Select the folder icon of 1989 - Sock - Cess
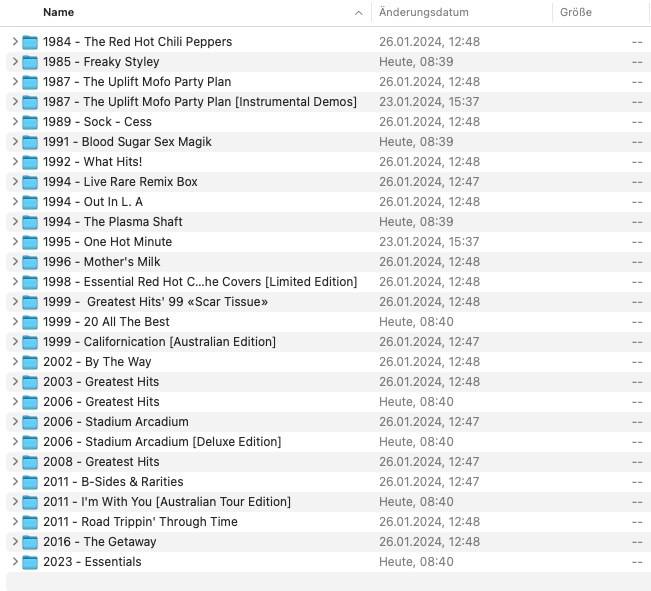This screenshot has height=591, width=651. pos(29,122)
